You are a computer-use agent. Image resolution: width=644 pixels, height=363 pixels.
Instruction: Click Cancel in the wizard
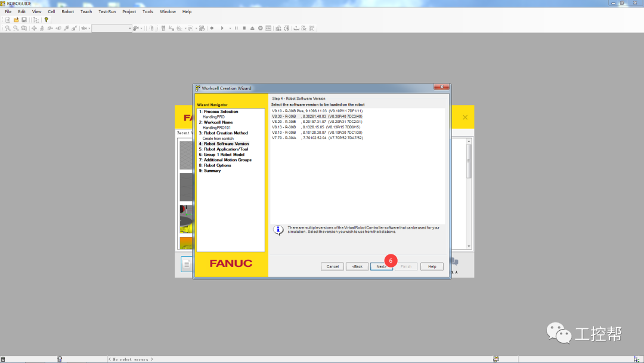click(x=332, y=266)
